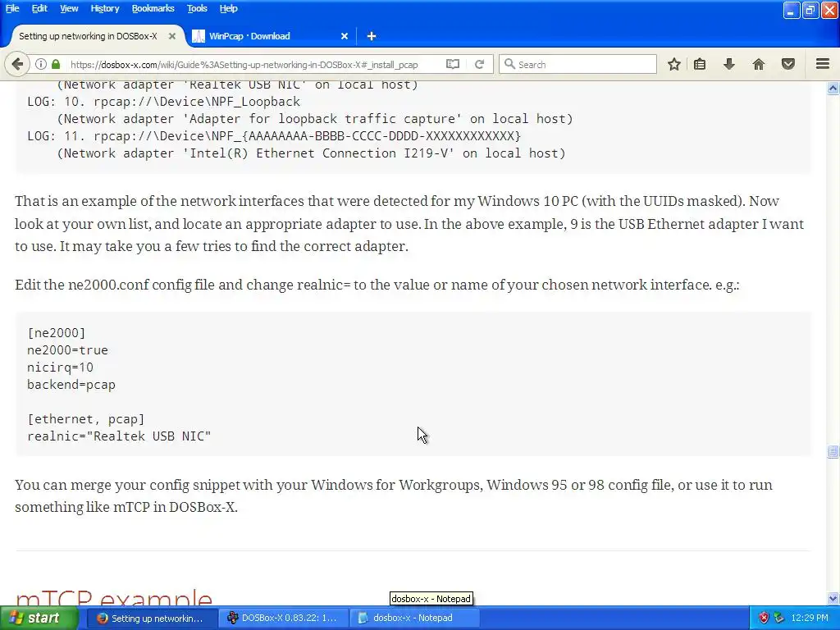Click the 'nicirq=10' code line
Image resolution: width=840 pixels, height=630 pixels.
60,367
